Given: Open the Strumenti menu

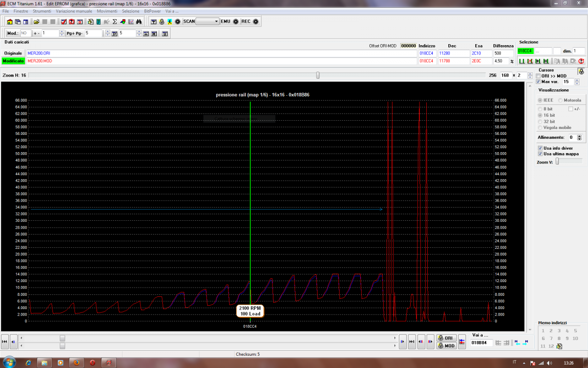Looking at the screenshot, I should (x=42, y=11).
